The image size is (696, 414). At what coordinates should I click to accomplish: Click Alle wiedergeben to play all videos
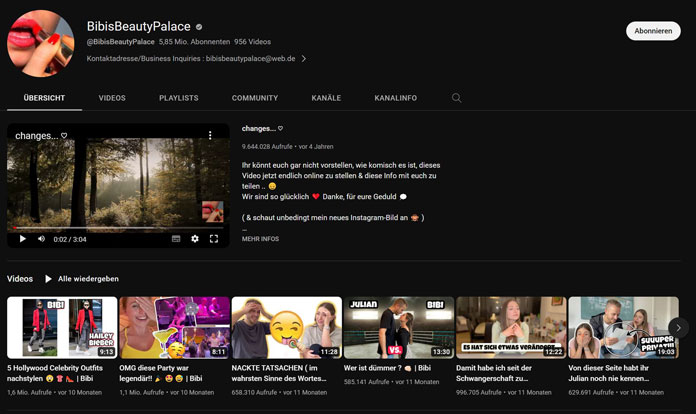click(82, 279)
